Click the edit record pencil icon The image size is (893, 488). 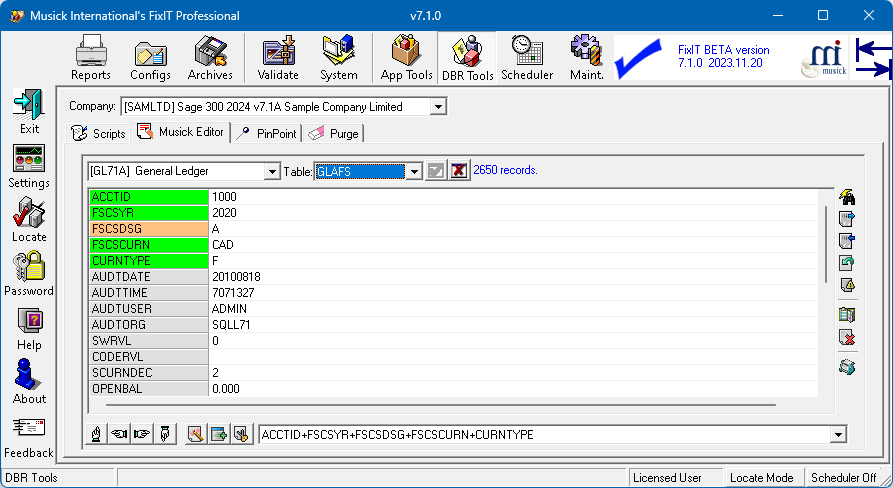click(x=196, y=434)
